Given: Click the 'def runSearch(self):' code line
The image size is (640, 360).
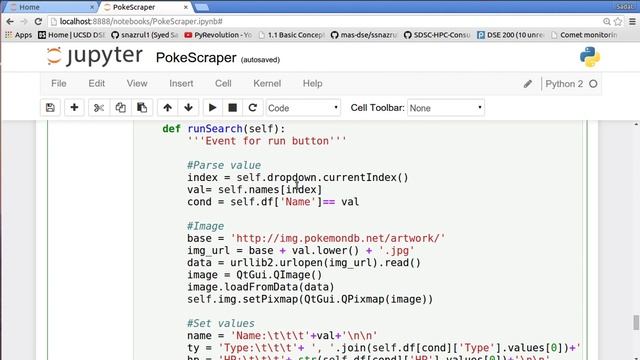Looking at the screenshot, I should coord(224,129).
